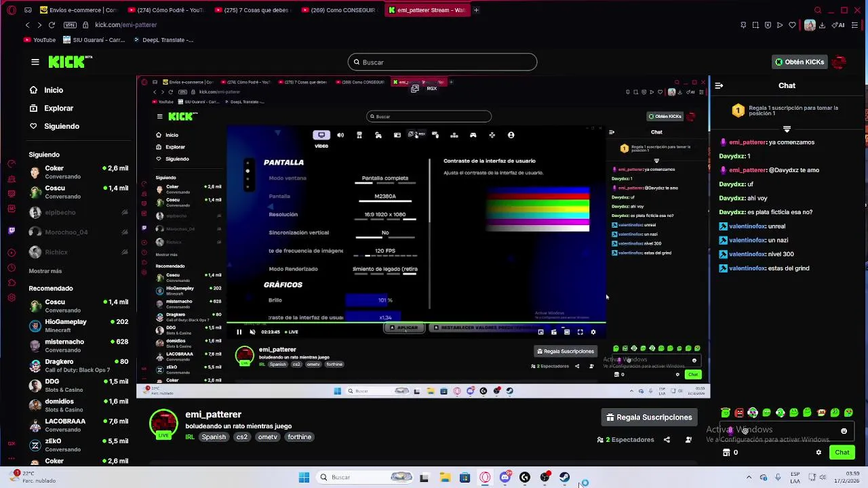Click the large Regala Suscripciones button
The width and height of the screenshot is (868, 488).
click(x=649, y=418)
